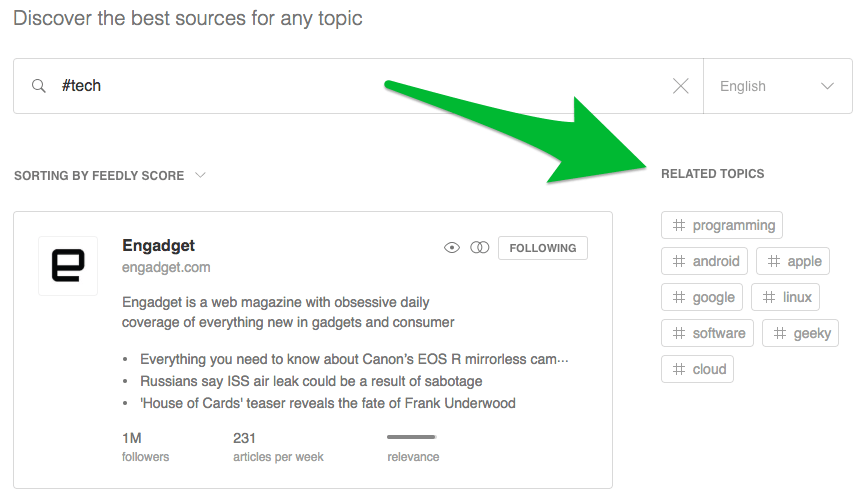Click inside the #tech search field
Image resolution: width=868 pixels, height=498 pixels.
point(360,86)
